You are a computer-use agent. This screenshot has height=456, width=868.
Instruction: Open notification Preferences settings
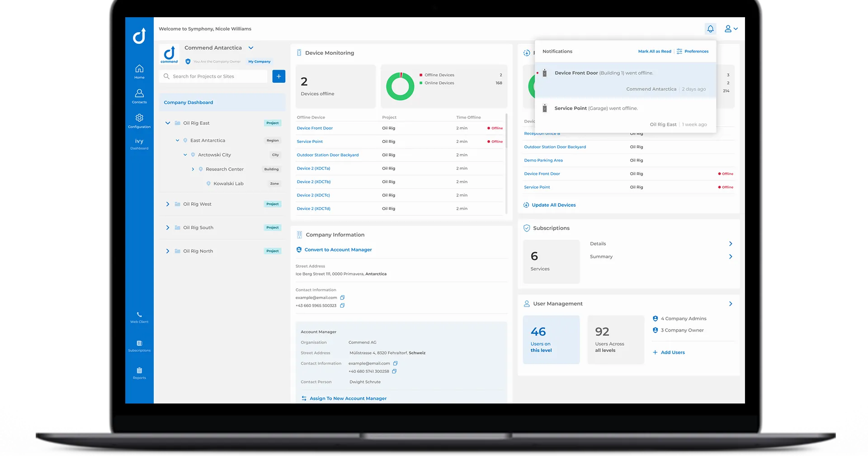coord(696,51)
